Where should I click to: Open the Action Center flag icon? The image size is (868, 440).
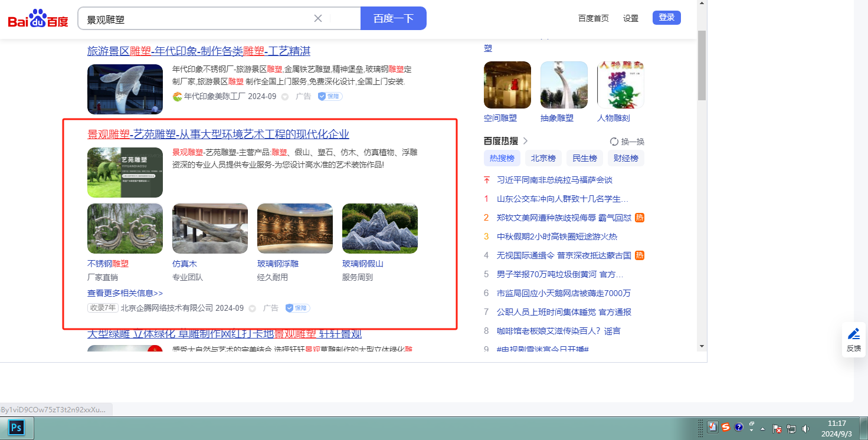point(777,429)
